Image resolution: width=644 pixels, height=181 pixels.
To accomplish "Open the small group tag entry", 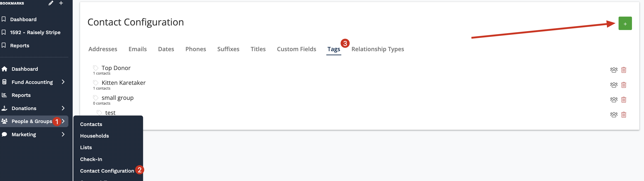I will click(117, 98).
